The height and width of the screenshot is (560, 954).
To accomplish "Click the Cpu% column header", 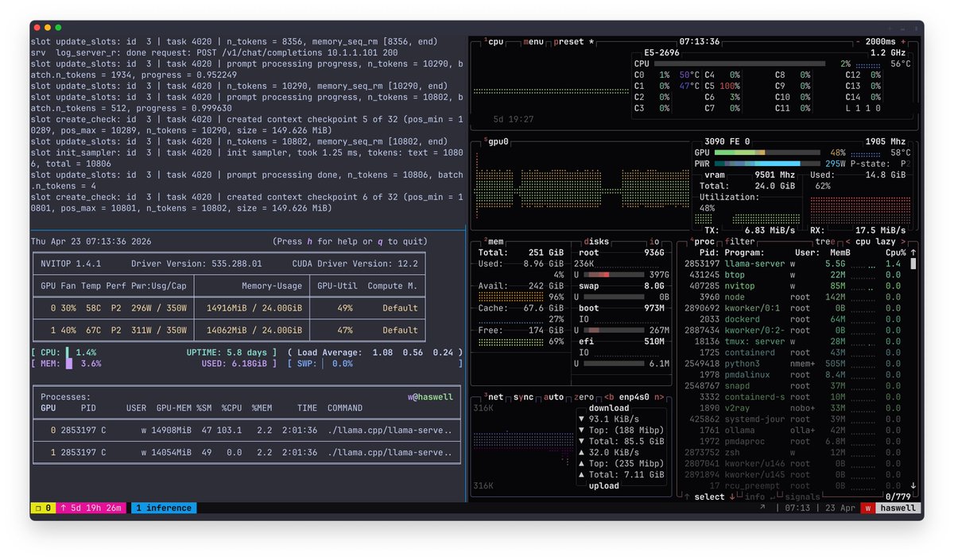I will point(895,253).
